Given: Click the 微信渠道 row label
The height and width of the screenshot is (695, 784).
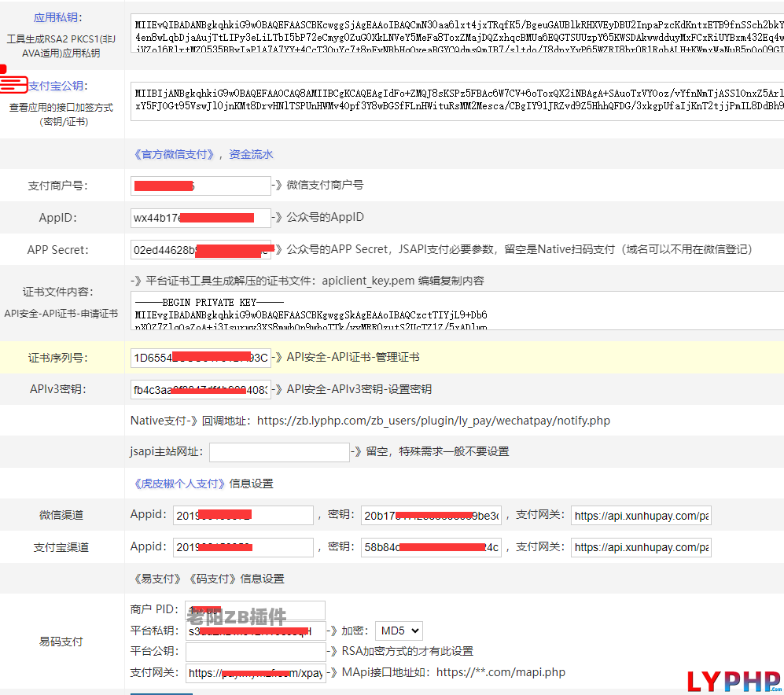Looking at the screenshot, I should pos(61,515).
